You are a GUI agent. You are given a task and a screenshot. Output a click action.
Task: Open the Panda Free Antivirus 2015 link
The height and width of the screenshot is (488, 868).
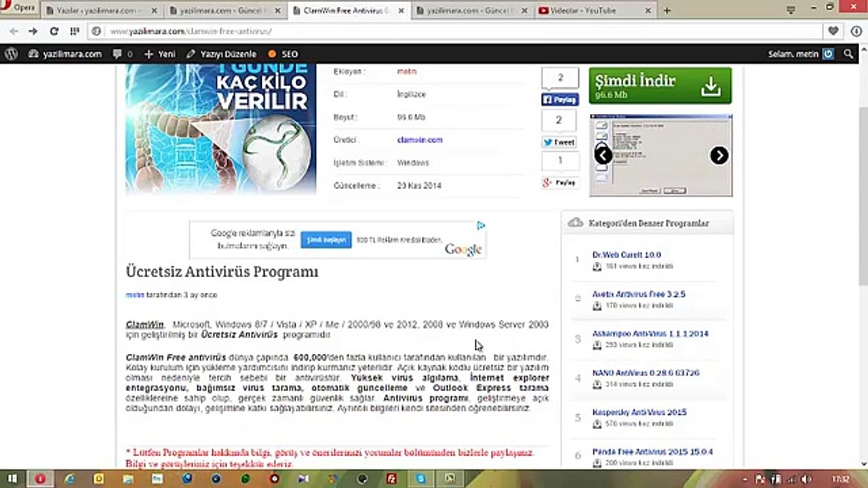coord(652,452)
